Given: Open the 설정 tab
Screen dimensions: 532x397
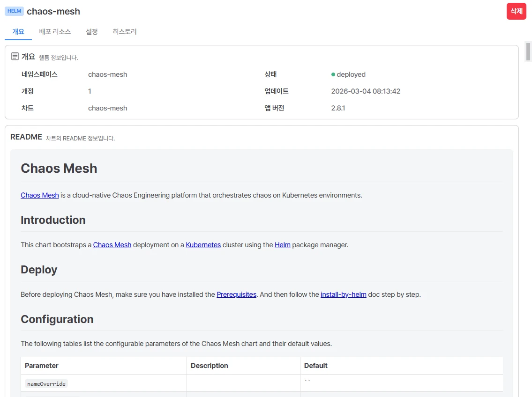Looking at the screenshot, I should [91, 32].
